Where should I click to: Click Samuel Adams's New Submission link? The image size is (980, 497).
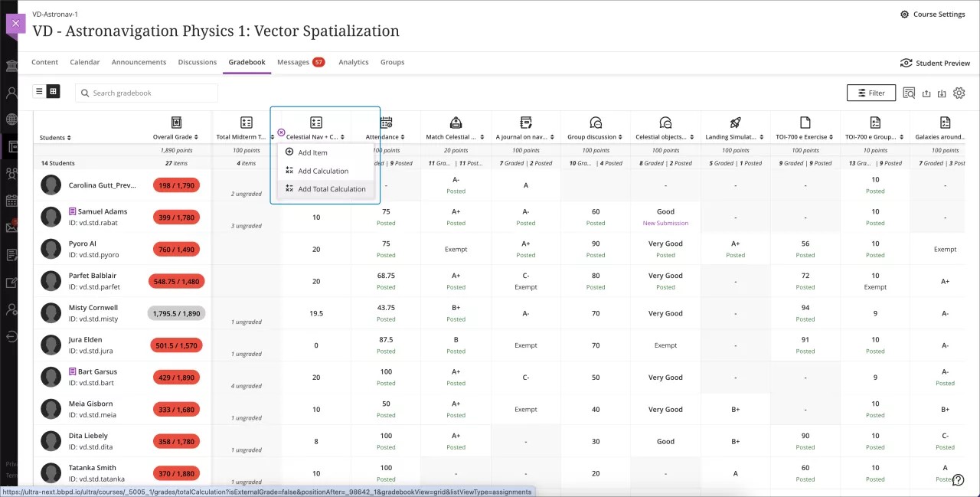tap(665, 223)
